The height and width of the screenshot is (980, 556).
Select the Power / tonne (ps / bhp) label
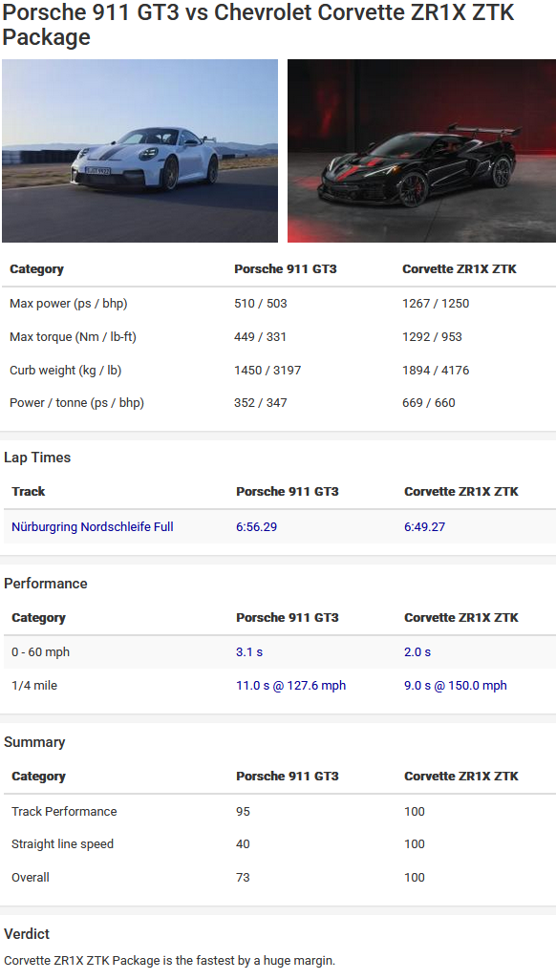tap(76, 403)
